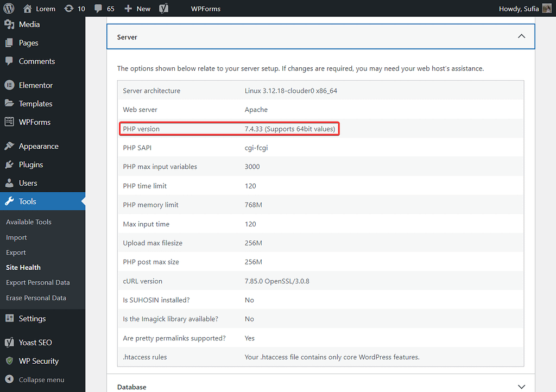This screenshot has height=392, width=556.
Task: Go to the Import tool
Action: tap(16, 237)
